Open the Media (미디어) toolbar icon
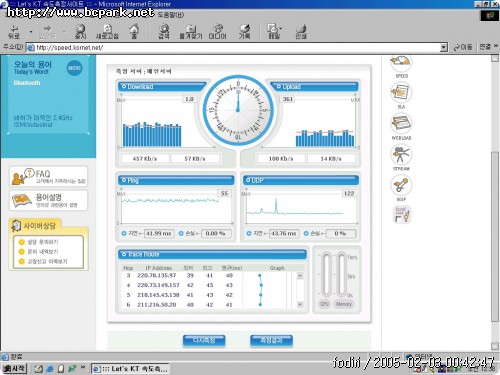The width and height of the screenshot is (500, 375). [x=218, y=31]
